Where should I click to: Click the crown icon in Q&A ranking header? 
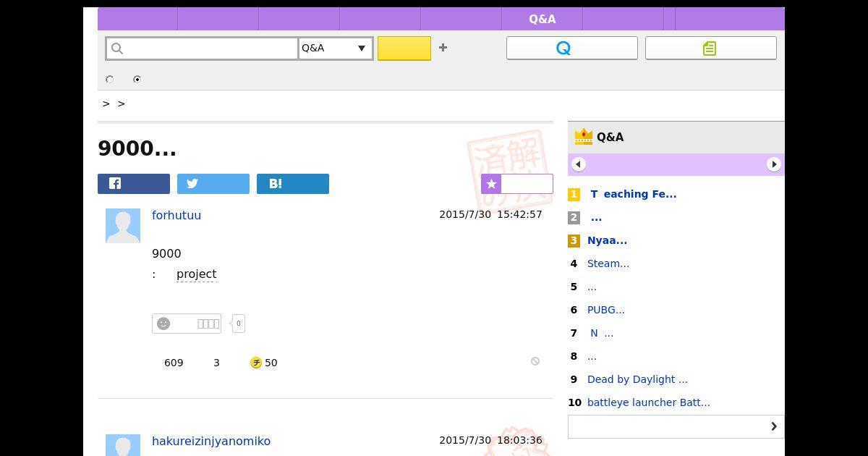584,136
